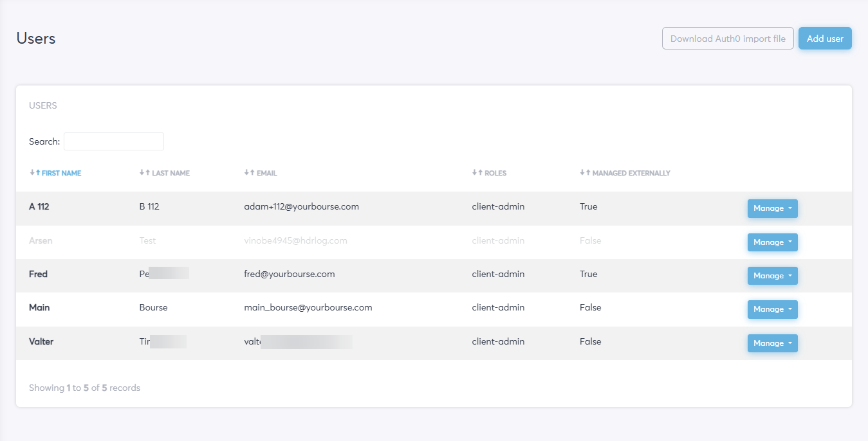Expand Manage dropdown for user Fred
The width and height of the screenshot is (868, 441).
point(772,276)
